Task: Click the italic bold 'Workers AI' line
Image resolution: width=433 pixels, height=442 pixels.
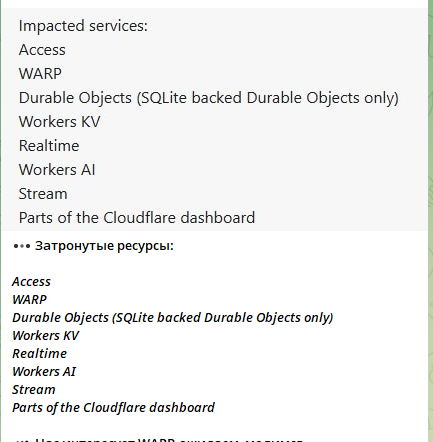Action: click(x=44, y=372)
